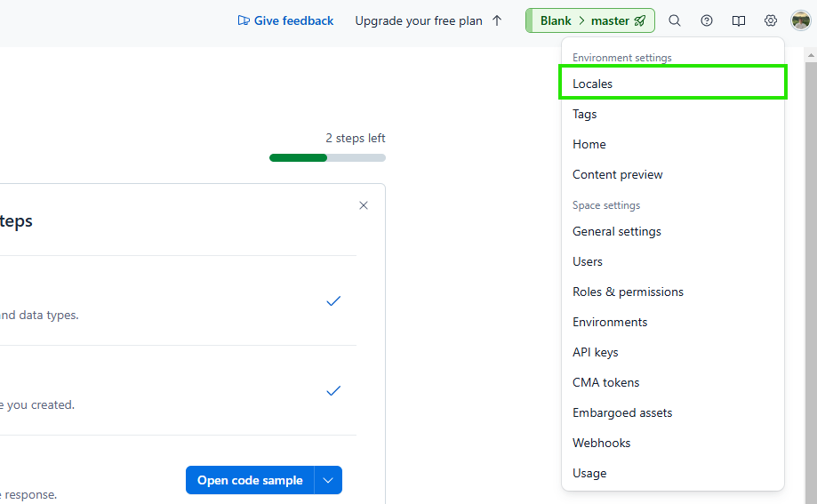Go to Webhooks settings

[x=673, y=443]
